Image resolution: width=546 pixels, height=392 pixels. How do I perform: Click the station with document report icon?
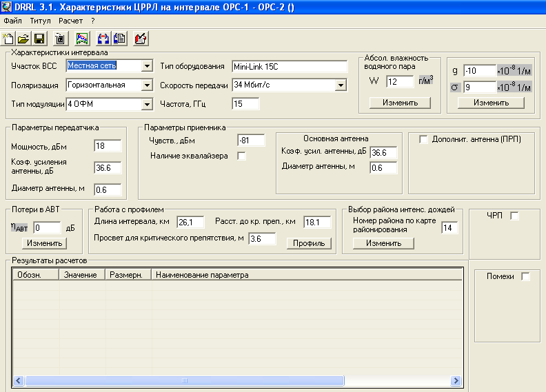coord(119,39)
